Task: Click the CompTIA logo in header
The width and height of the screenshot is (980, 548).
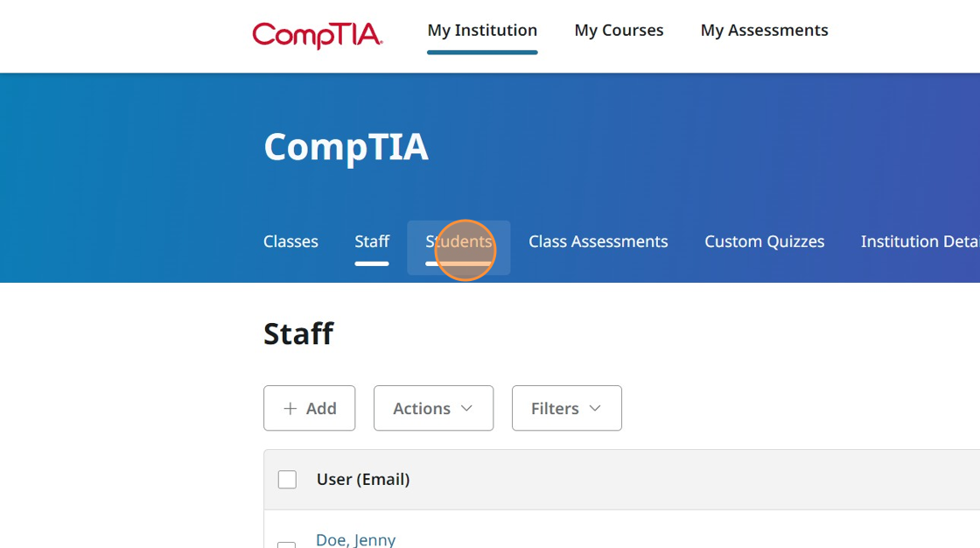Action: [317, 34]
